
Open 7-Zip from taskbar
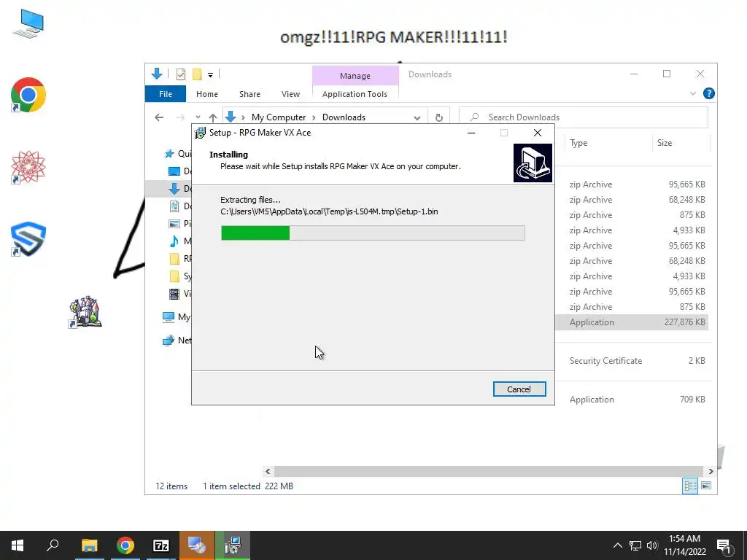click(161, 545)
